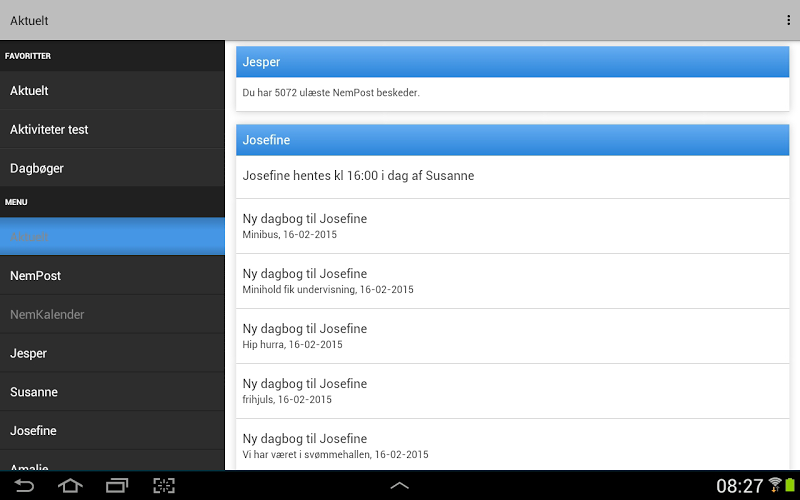Tap the screenshot capture icon
This screenshot has height=500, width=800.
(x=164, y=486)
